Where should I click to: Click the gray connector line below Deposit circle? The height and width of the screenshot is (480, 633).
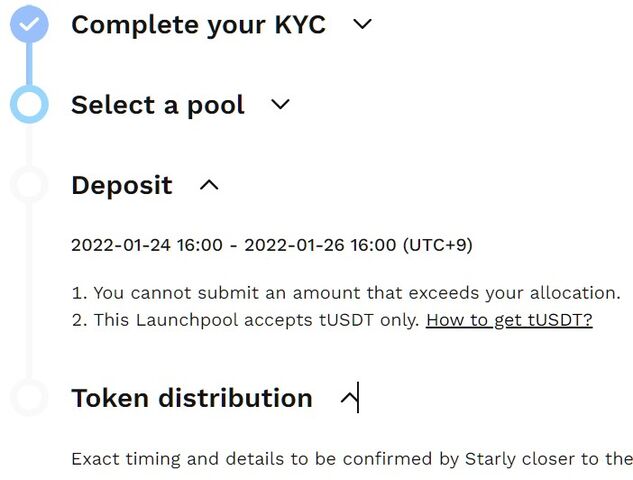click(x=29, y=291)
